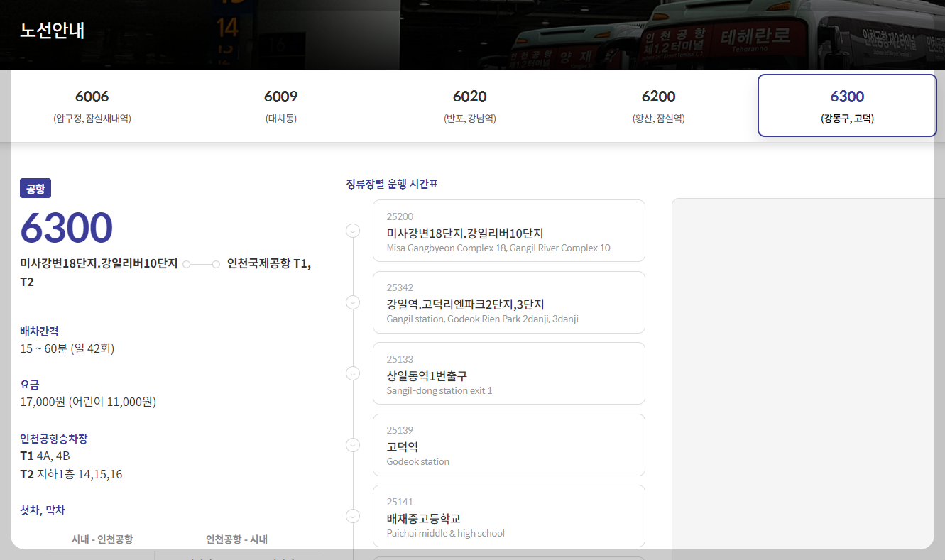Click the 인천공항 - 시내 column header
Image resolution: width=945 pixels, height=560 pixels.
point(237,539)
